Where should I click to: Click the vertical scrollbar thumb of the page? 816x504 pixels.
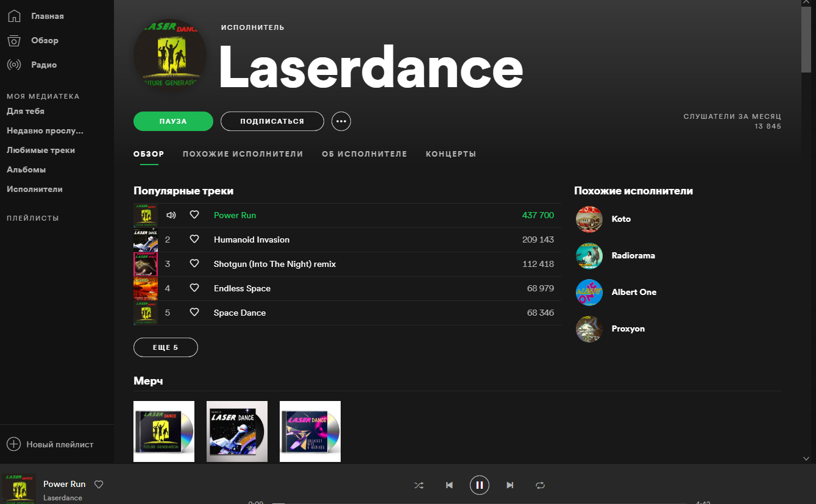(806, 40)
